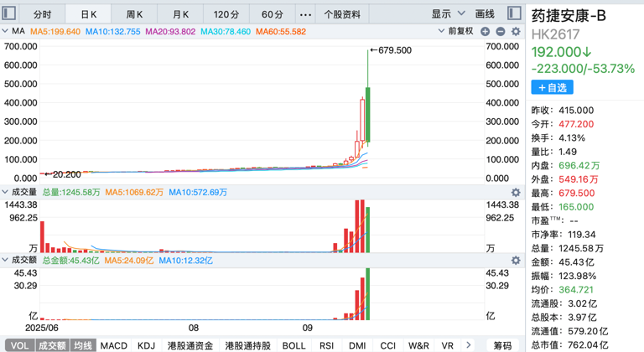Toggle the 成交额 indicator
Screen dimensions: 644x352
(x=52, y=345)
